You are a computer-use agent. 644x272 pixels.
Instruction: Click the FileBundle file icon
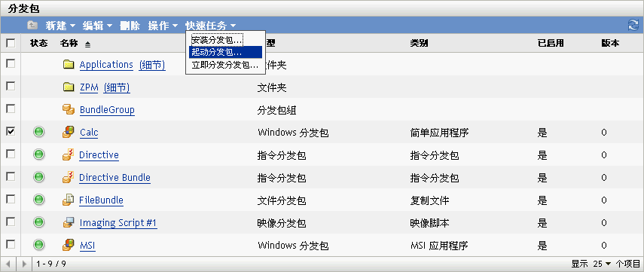pos(69,200)
